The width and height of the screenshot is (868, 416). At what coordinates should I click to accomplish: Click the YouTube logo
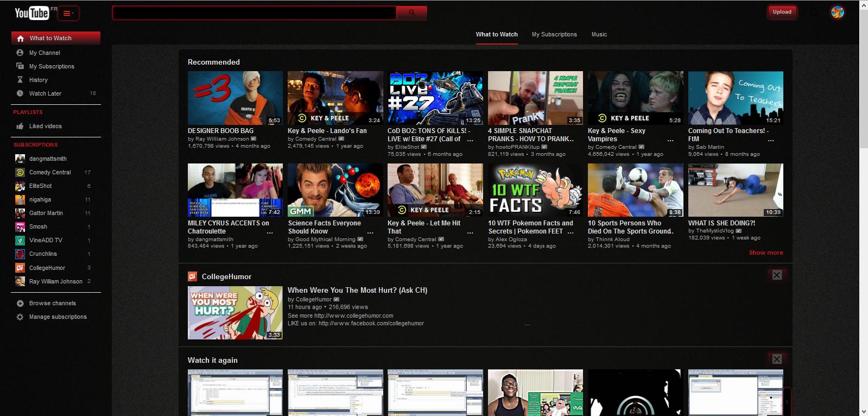(x=32, y=12)
